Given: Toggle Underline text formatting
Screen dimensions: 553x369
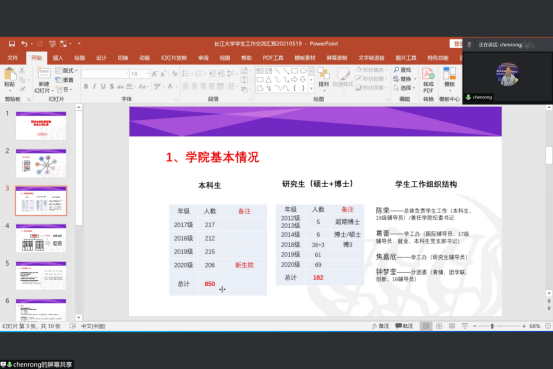Looking at the screenshot, I should [103, 86].
